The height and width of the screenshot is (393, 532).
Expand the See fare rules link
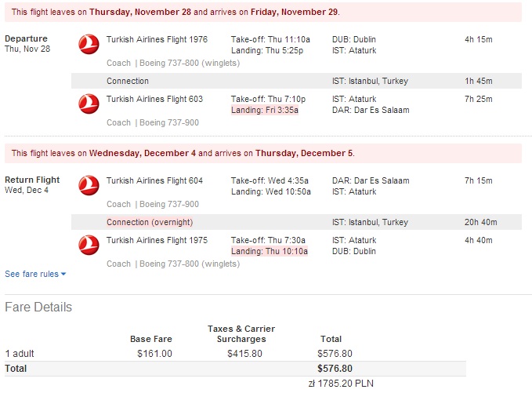(x=35, y=274)
